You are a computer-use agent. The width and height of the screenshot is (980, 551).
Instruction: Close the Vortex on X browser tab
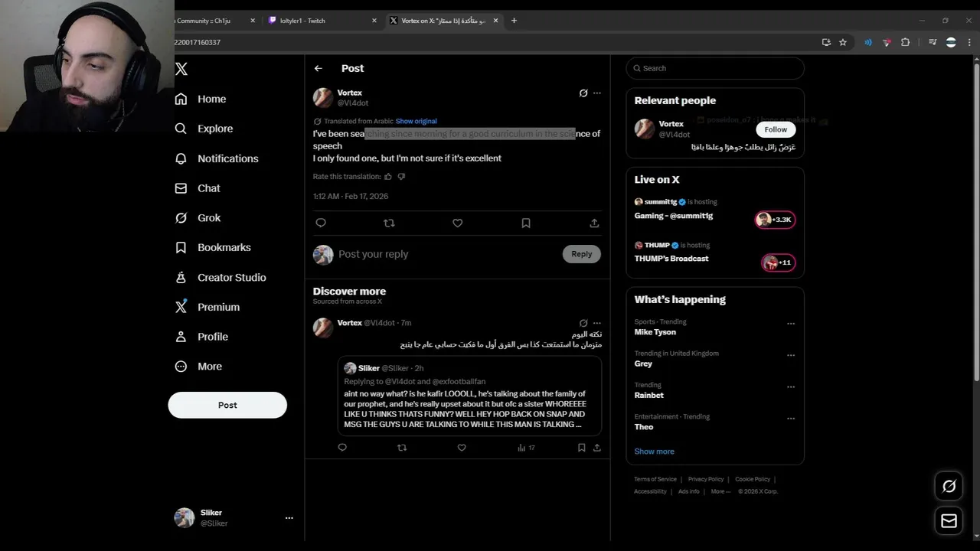pyautogui.click(x=497, y=21)
